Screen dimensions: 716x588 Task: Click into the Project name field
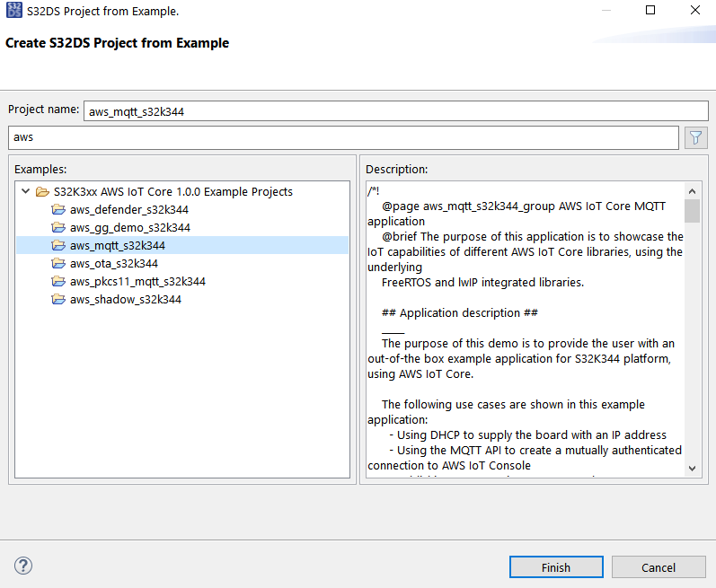(395, 111)
